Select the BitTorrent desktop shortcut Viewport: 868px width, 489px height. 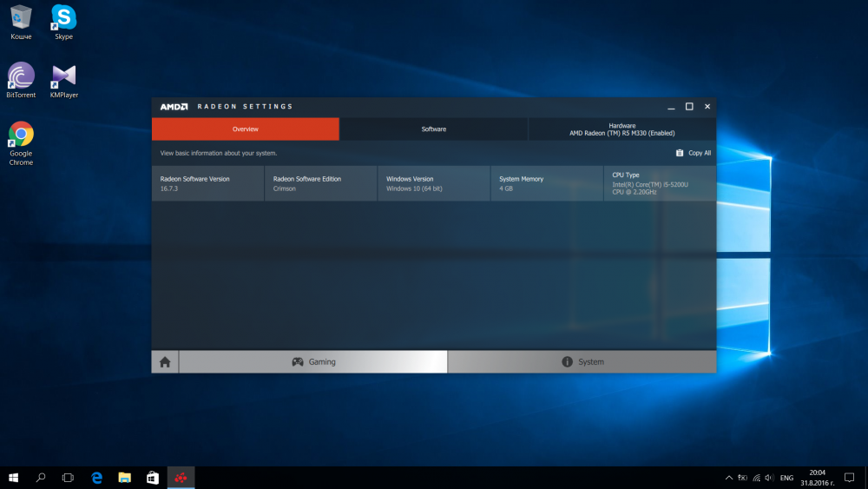point(21,81)
